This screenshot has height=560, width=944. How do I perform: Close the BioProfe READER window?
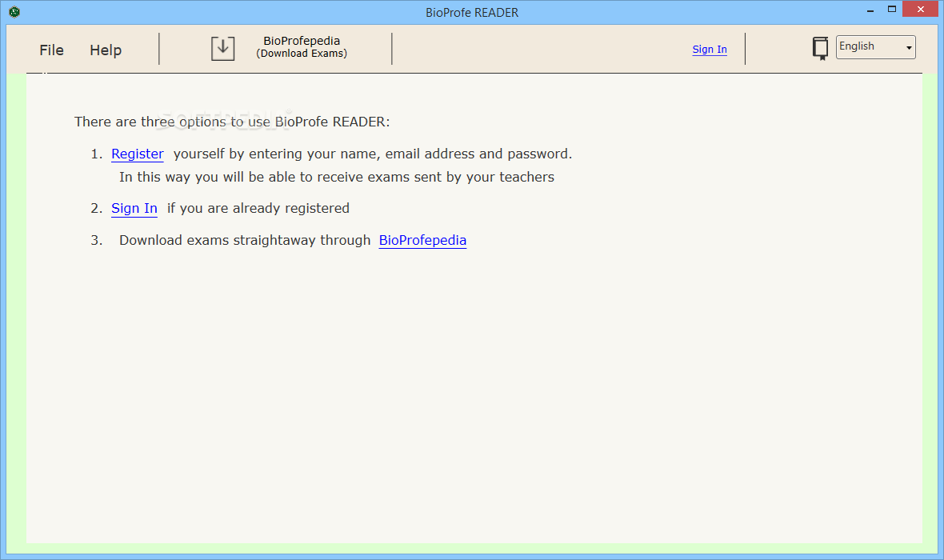coord(921,9)
